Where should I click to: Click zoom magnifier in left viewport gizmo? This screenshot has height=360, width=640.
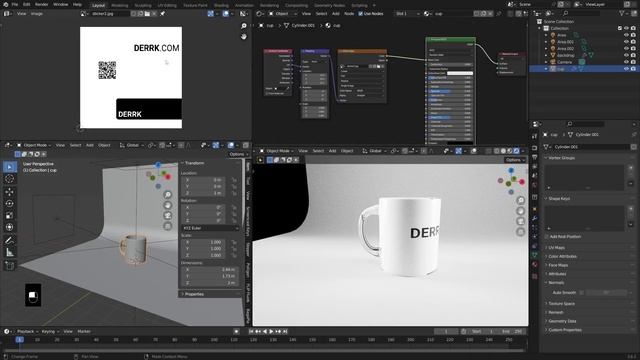168,195
